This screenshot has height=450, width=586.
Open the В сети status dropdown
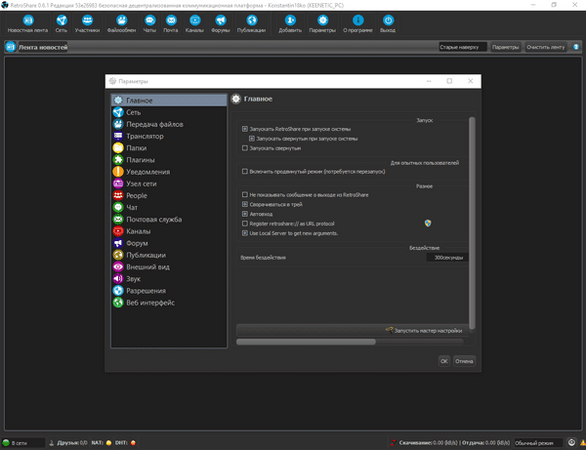(x=23, y=443)
